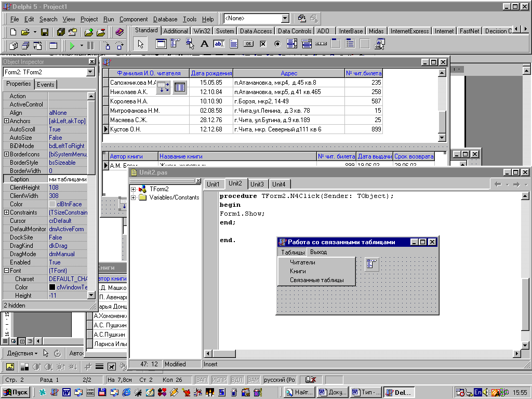This screenshot has height=399, width=532.
Task: Click the Remove file from project icon
Action: (101, 32)
